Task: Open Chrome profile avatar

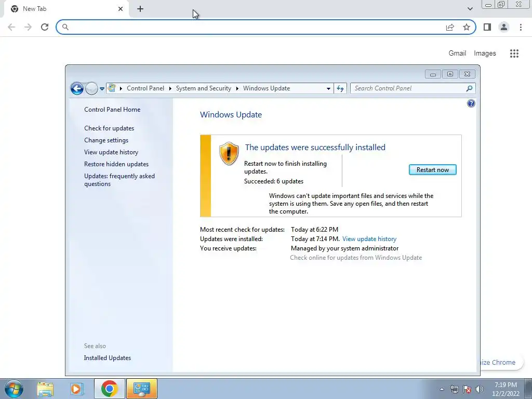Action: point(504,27)
